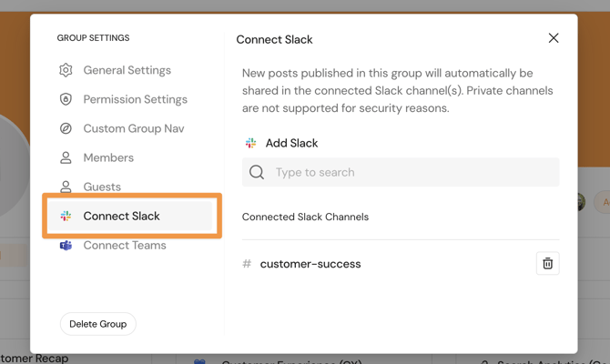Open Custom Group Nav settings
The image size is (610, 364).
click(133, 128)
